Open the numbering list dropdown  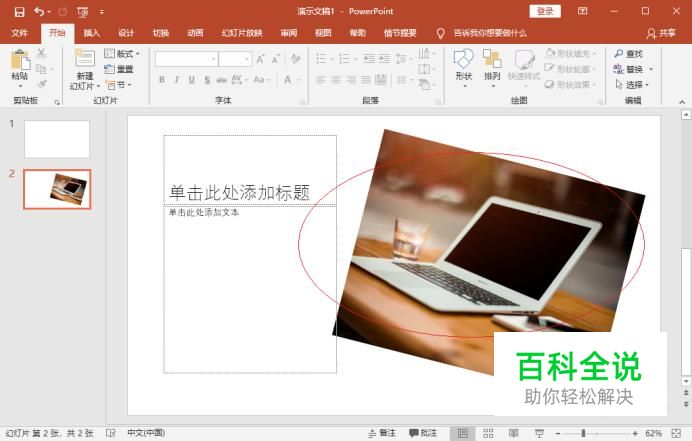[356, 59]
